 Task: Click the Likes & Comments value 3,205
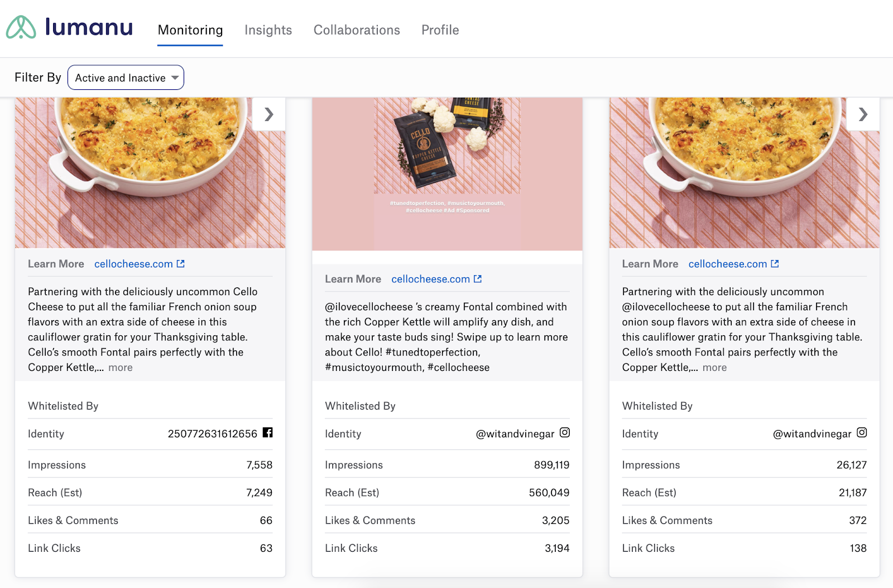click(556, 520)
